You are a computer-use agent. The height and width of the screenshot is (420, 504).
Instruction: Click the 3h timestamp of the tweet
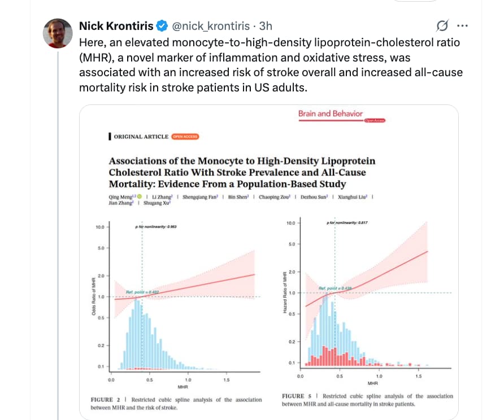(x=266, y=26)
